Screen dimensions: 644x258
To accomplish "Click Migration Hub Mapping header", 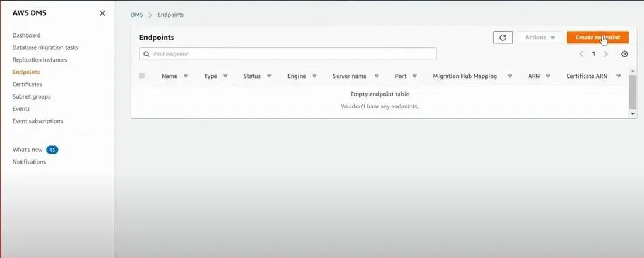I will pos(465,76).
